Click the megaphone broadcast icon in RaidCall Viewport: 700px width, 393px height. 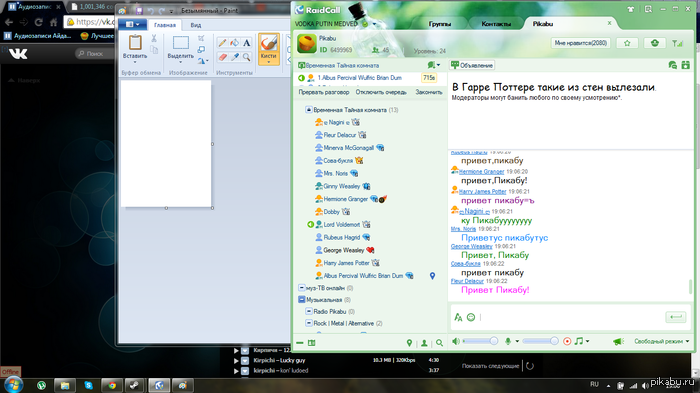(618, 341)
